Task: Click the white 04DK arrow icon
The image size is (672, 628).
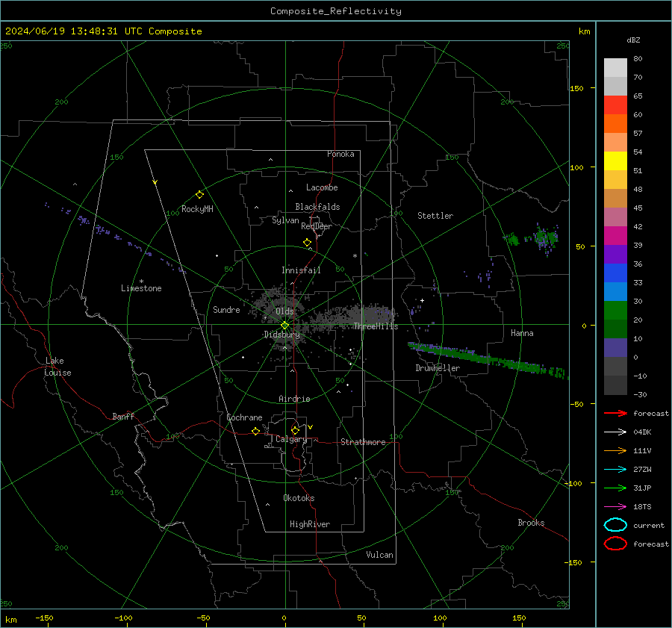Action: point(615,432)
